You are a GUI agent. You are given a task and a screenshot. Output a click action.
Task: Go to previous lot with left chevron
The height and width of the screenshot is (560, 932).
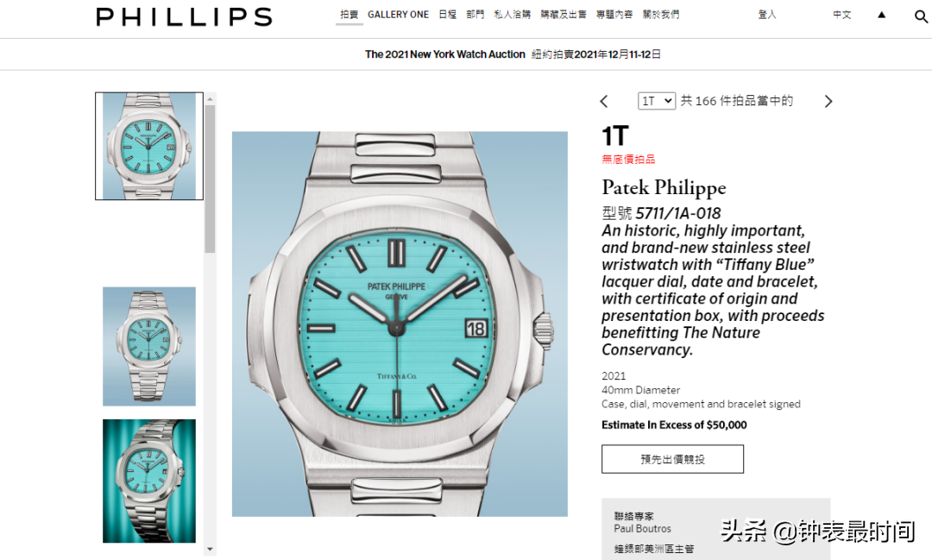604,101
